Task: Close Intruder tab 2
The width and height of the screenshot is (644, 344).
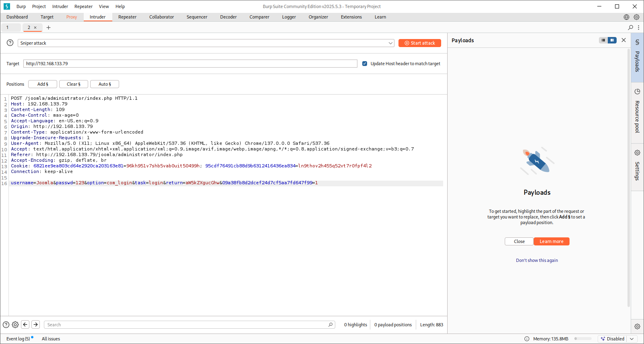Action: click(35, 27)
